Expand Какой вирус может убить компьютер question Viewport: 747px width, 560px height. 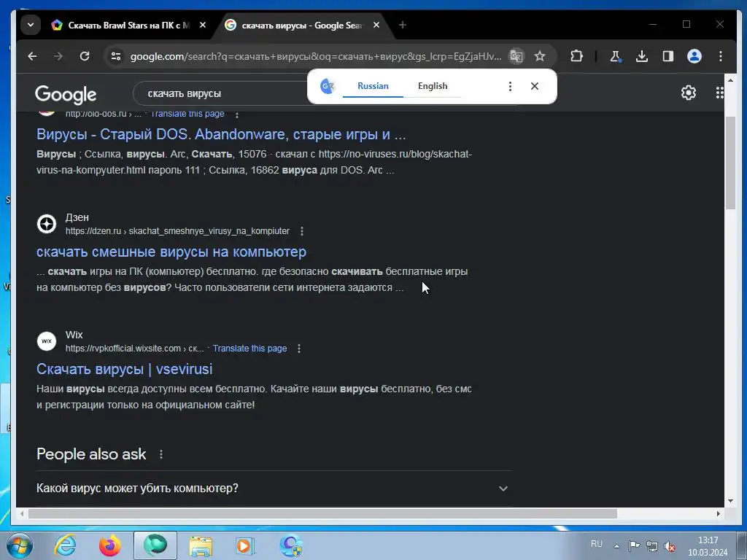tap(274, 488)
